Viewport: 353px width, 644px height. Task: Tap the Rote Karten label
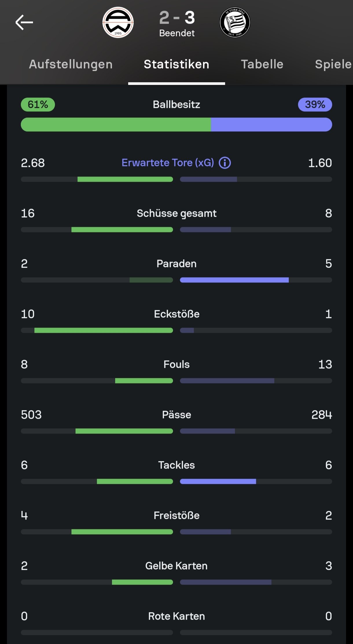(x=176, y=616)
